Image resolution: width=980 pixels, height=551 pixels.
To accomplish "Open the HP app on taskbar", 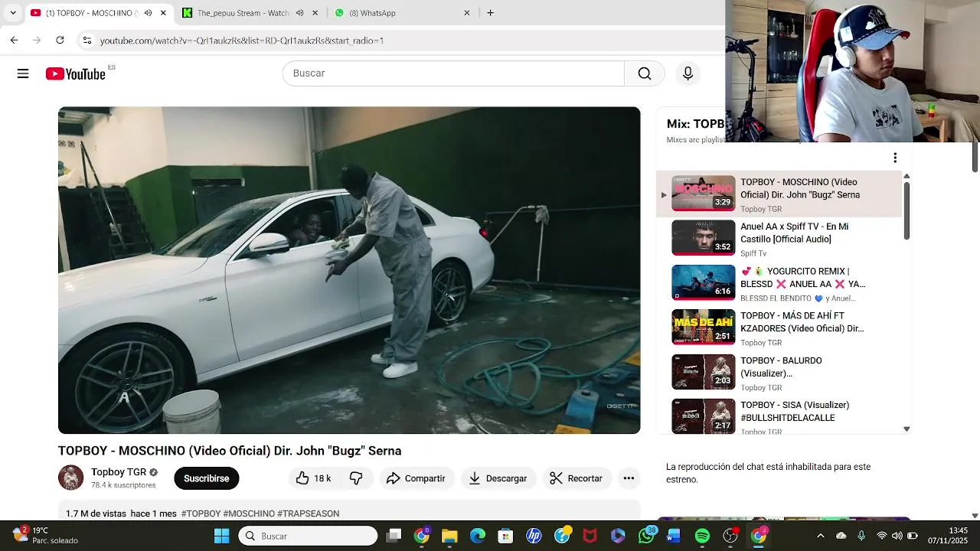I will [534, 536].
